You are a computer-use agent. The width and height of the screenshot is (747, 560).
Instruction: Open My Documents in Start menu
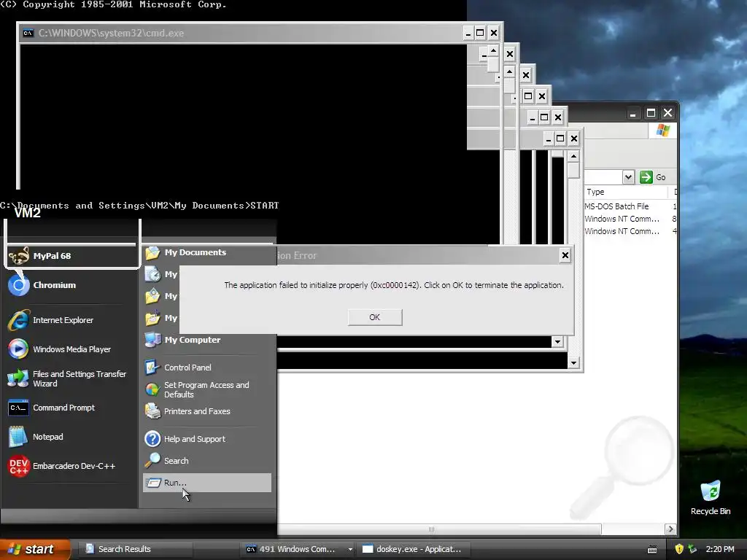207,252
